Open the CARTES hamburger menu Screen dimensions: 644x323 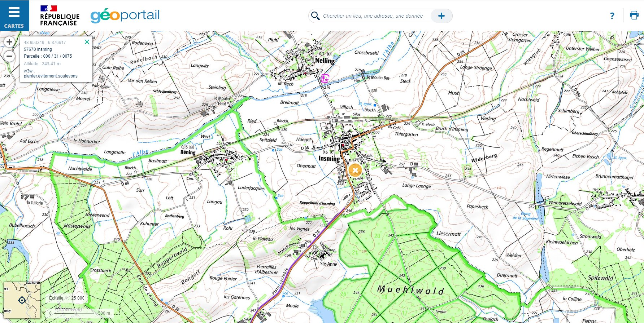tap(14, 16)
